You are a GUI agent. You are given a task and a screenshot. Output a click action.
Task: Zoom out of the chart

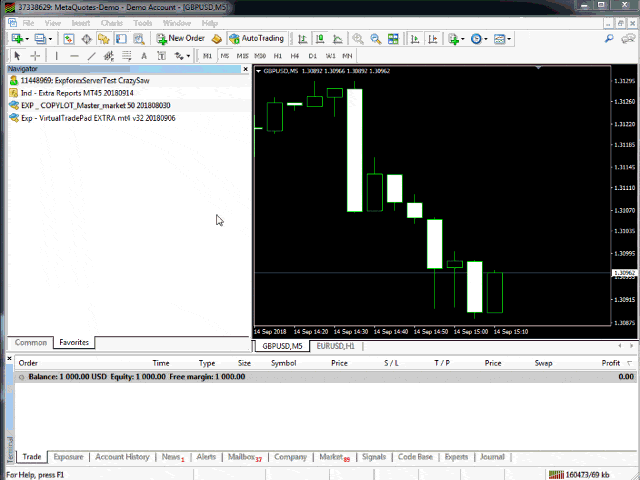[x=376, y=39]
